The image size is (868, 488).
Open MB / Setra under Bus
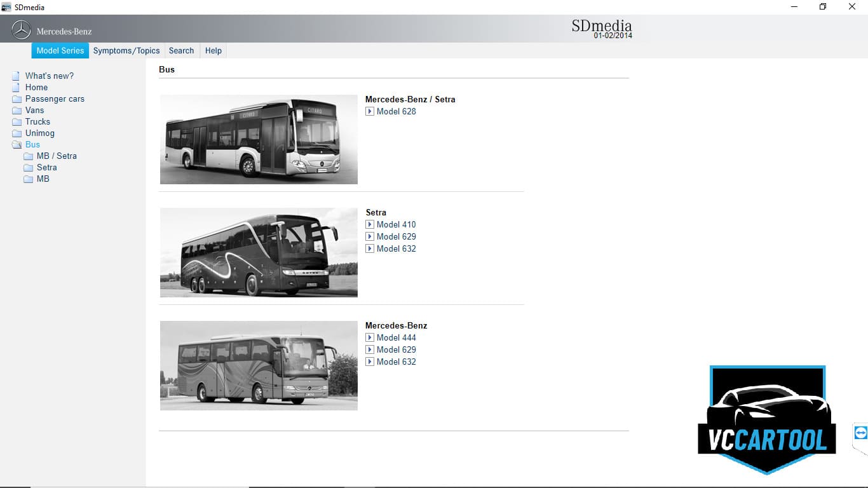(x=57, y=156)
